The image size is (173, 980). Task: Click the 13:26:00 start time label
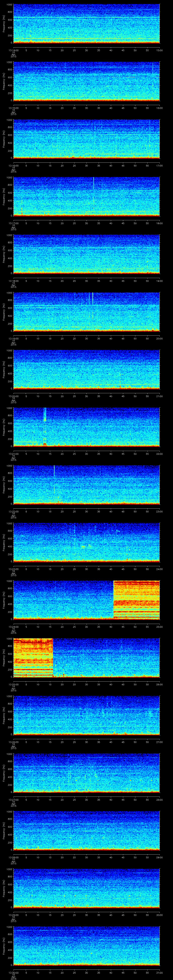13,742
